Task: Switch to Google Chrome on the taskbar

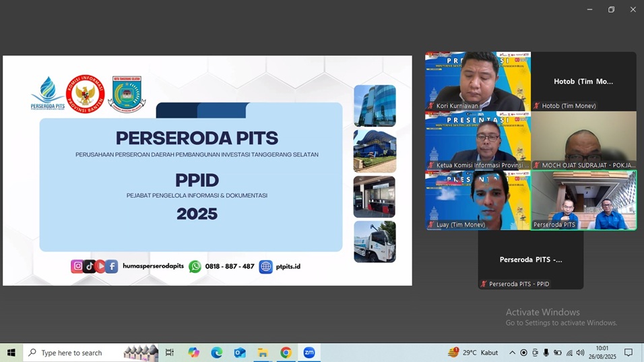Action: coord(286,353)
